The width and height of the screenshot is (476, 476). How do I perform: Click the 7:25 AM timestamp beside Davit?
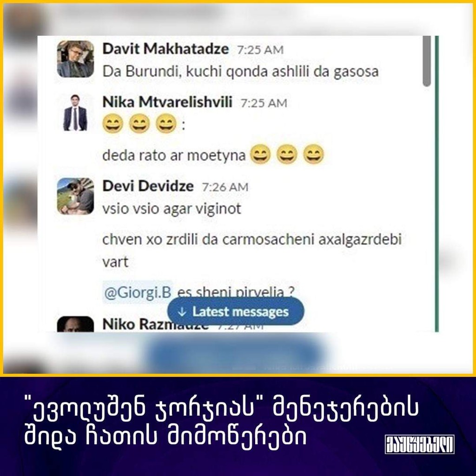(260, 50)
